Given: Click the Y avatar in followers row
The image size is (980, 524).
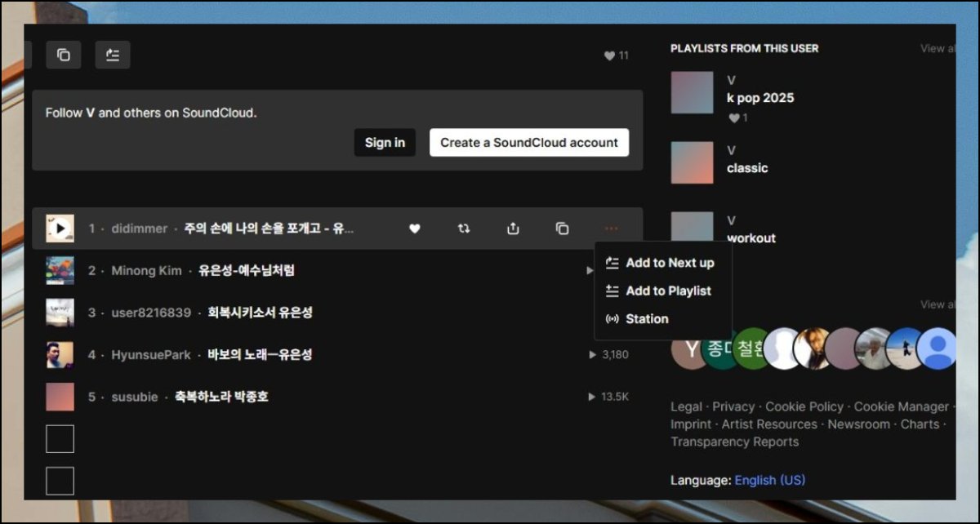Looking at the screenshot, I should point(690,349).
